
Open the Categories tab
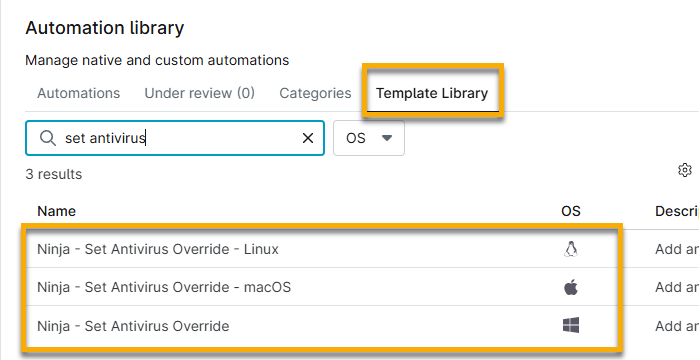point(315,93)
